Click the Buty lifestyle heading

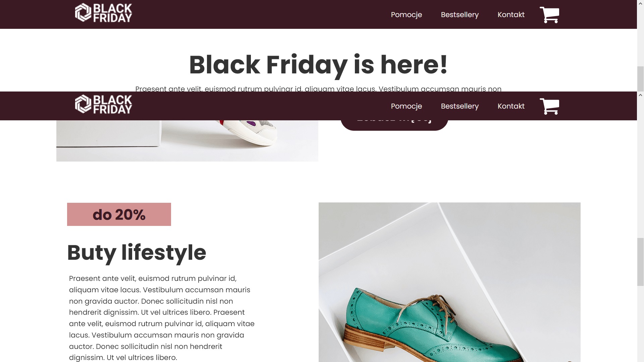[x=137, y=253]
